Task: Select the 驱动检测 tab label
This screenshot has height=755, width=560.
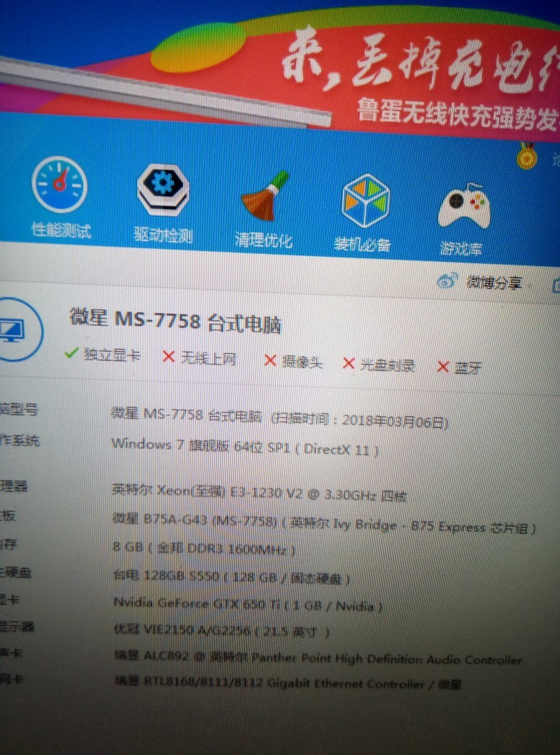Action: click(x=163, y=235)
